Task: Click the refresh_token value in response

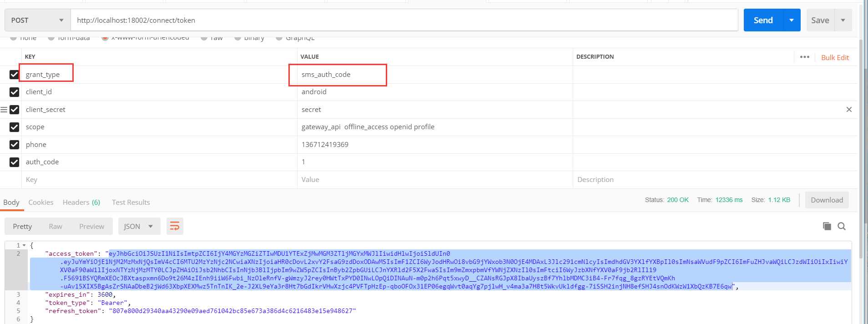Action: click(232, 311)
